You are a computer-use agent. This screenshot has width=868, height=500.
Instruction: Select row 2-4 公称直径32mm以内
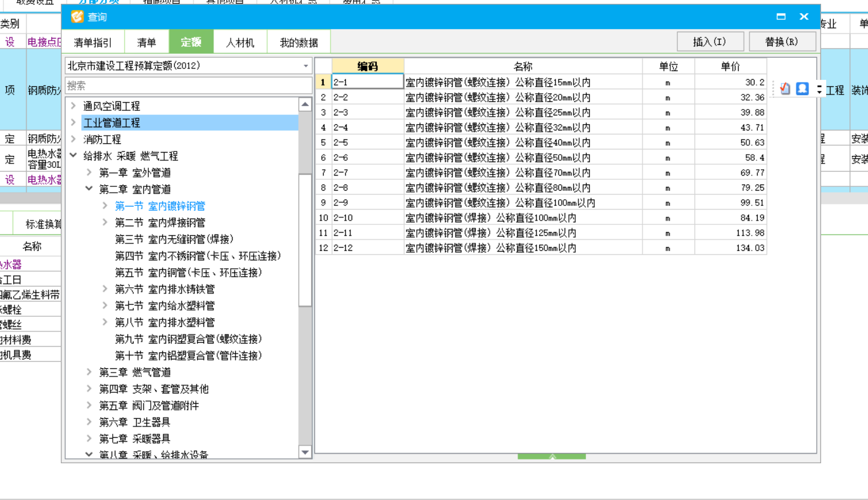[x=542, y=127]
